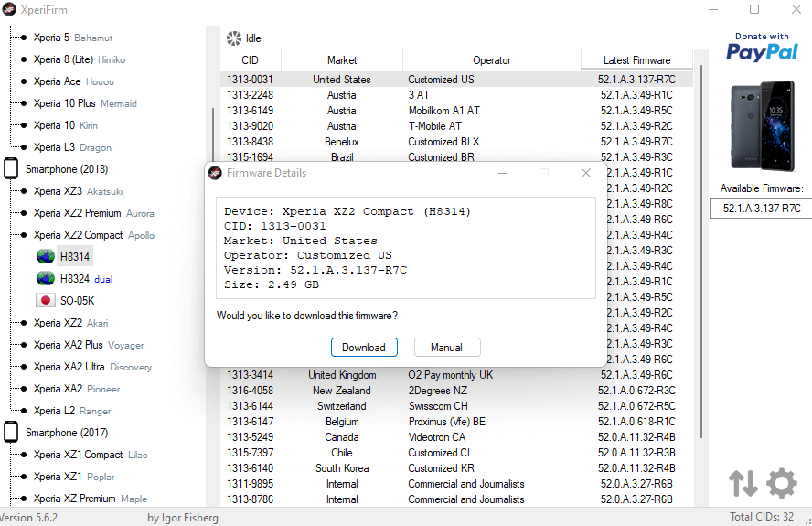Select Xperia Ace Houou

point(73,81)
